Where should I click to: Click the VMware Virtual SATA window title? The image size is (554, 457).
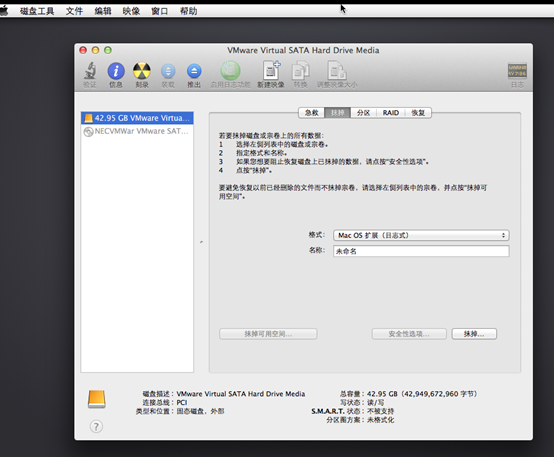point(303,50)
